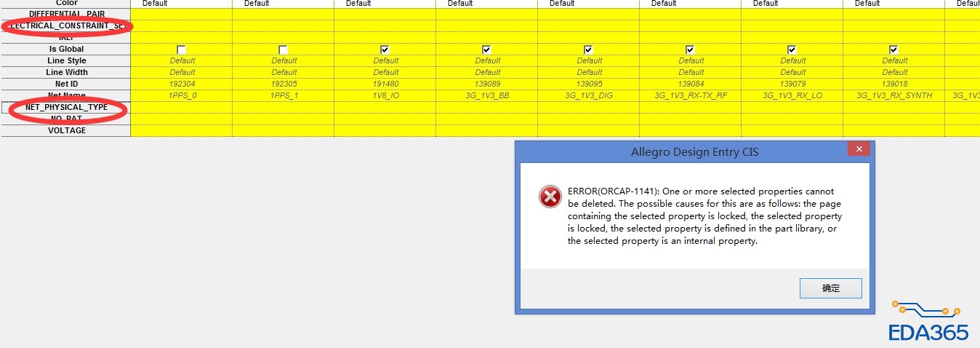Click Line Style Default cell for net 3G_1V3_DIG
Viewport: 980px width, 348px height.
[589, 60]
